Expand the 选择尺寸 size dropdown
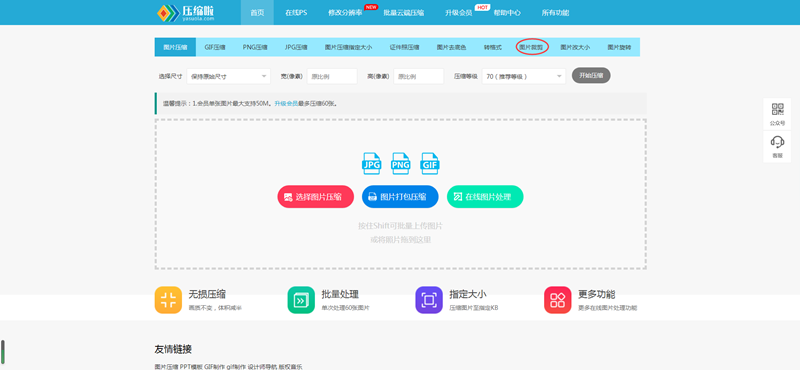This screenshot has width=800, height=370. (229, 77)
